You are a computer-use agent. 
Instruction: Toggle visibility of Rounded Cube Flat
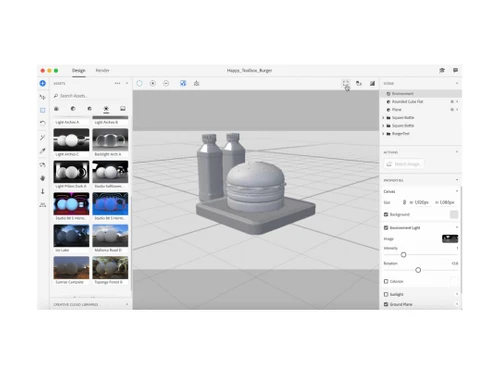pos(452,102)
